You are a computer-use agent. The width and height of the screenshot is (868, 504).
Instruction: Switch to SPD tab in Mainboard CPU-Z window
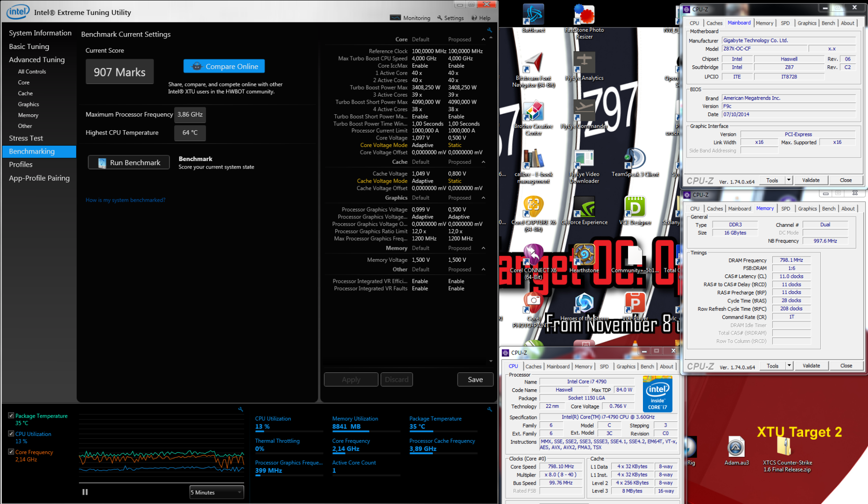click(785, 23)
